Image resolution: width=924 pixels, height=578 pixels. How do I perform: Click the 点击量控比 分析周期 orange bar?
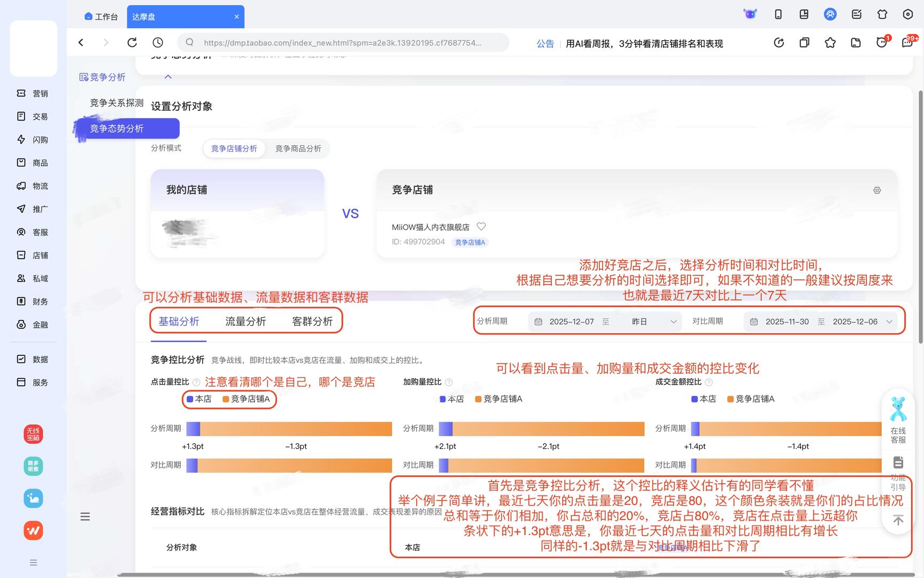pos(296,429)
